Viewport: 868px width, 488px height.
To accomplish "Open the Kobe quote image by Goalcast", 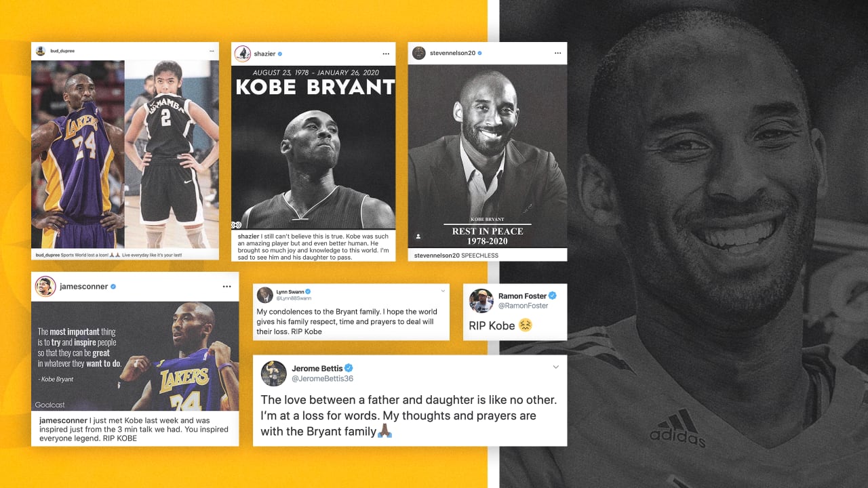I will (135, 356).
